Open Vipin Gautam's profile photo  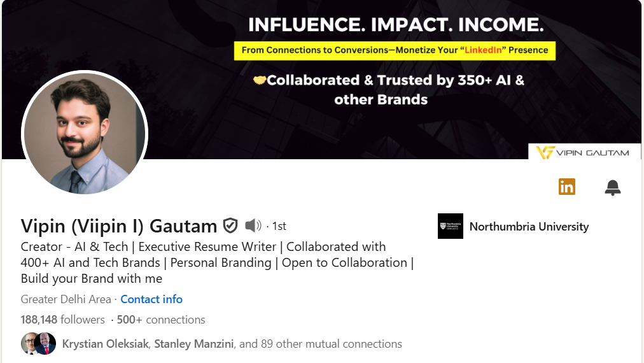click(85, 134)
